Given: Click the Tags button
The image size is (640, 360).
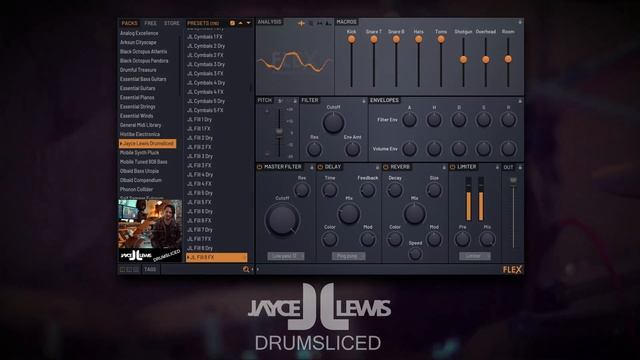Looking at the screenshot, I should [150, 269].
